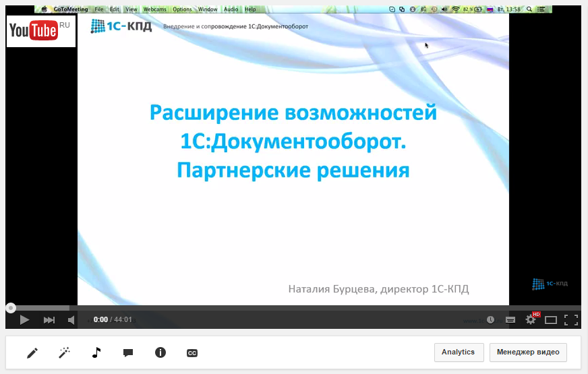Click the video progress scrubber handle
Screen dimensions: 588x374
[11, 308]
